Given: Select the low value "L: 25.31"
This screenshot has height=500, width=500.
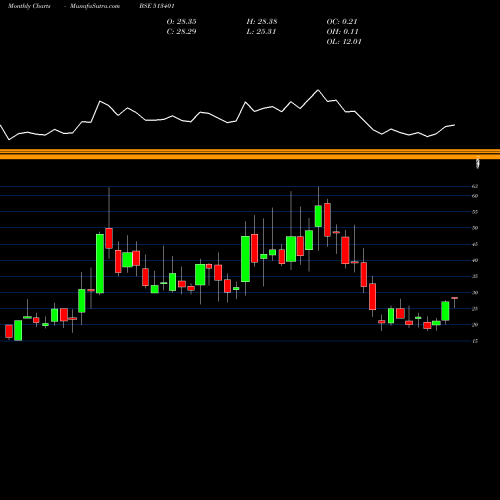Looking at the screenshot, I should pyautogui.click(x=261, y=32).
